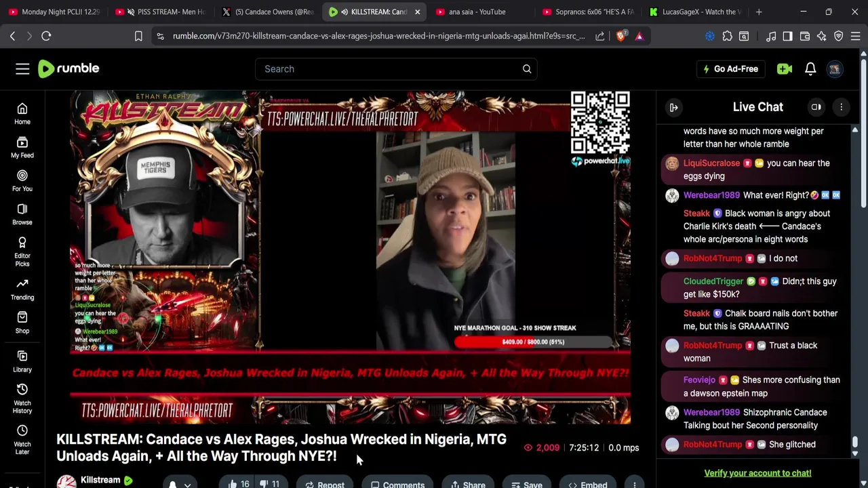868x488 pixels.
Task: Click the Verify your account to chat link
Action: click(757, 473)
